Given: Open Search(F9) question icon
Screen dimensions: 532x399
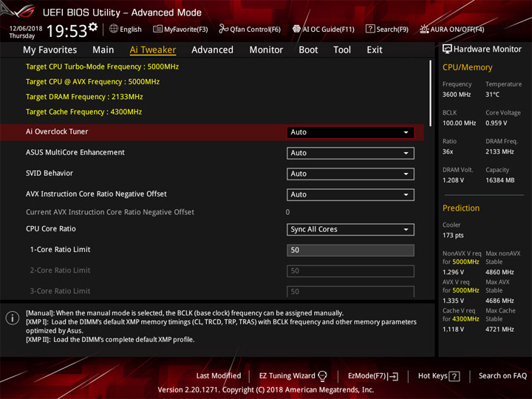Looking at the screenshot, I should 370,29.
